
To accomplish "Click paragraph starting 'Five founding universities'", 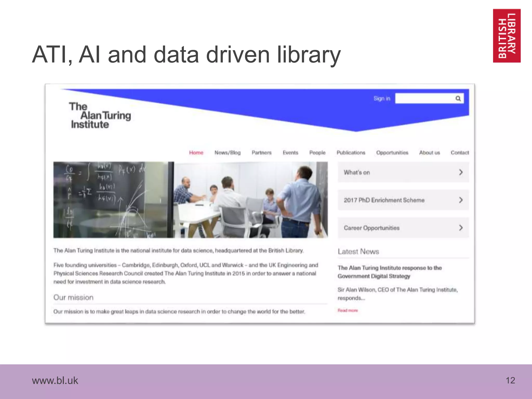I will coord(186,273).
